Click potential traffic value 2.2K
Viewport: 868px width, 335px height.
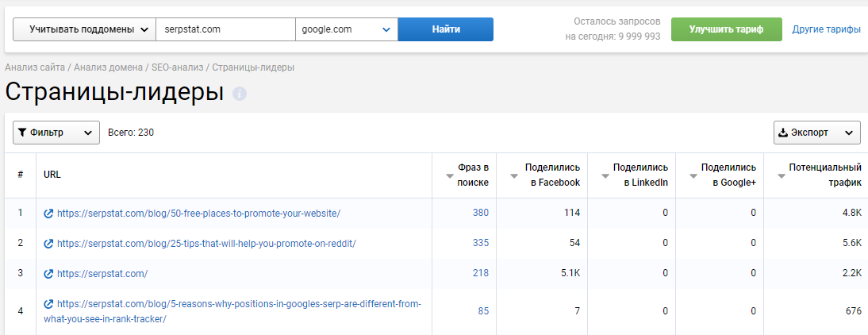pos(852,274)
